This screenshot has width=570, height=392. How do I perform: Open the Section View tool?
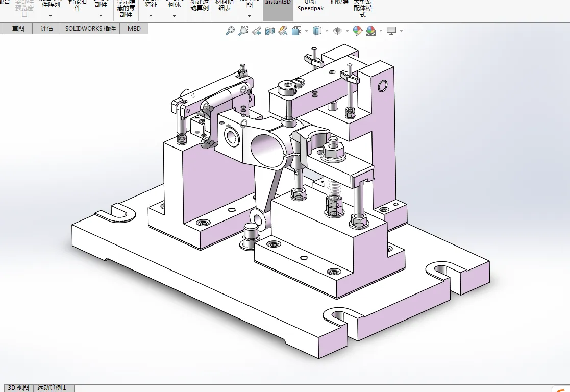coord(270,31)
